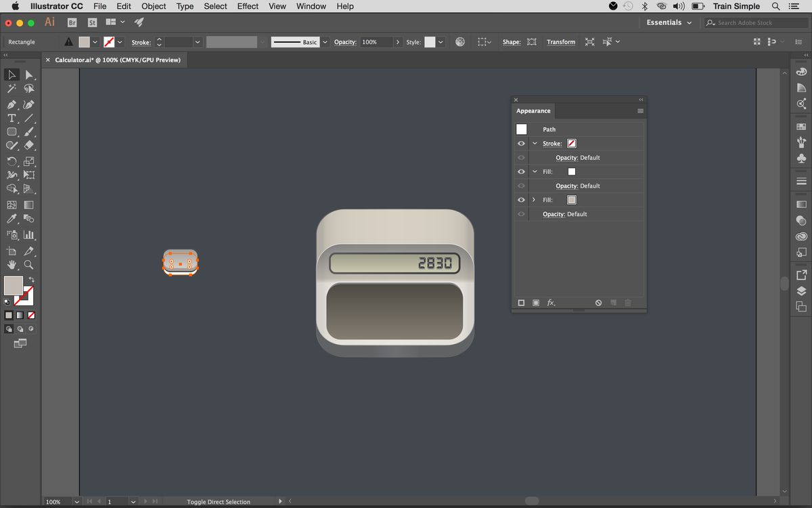Expand the bottom Fill row
The height and width of the screenshot is (508, 812).
pos(535,200)
